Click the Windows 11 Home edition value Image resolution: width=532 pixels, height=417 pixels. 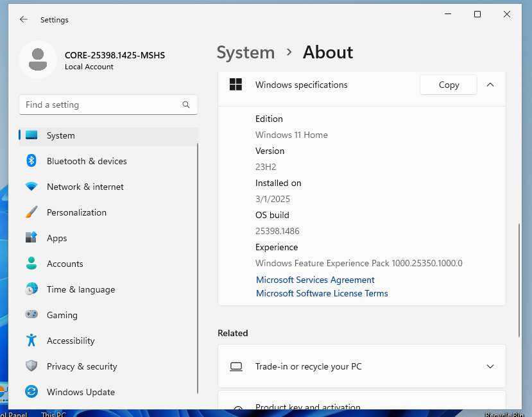(x=291, y=135)
